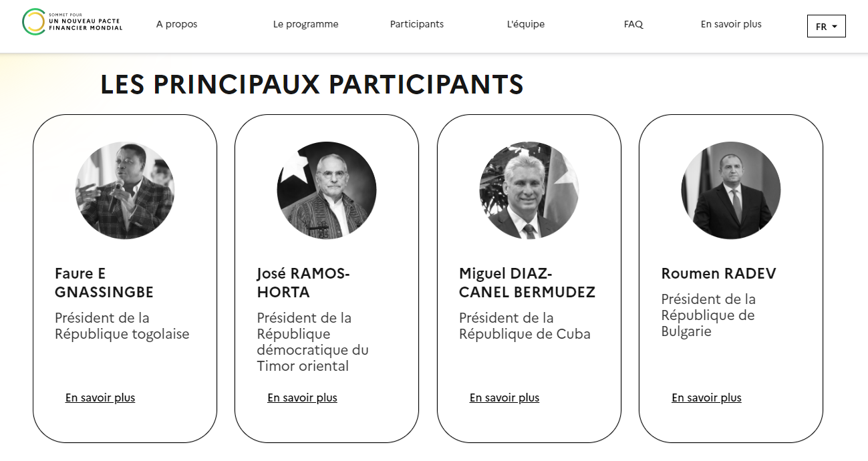
Task: Open En savoir plus under Faure E Gnassingbe
Action: coord(100,398)
